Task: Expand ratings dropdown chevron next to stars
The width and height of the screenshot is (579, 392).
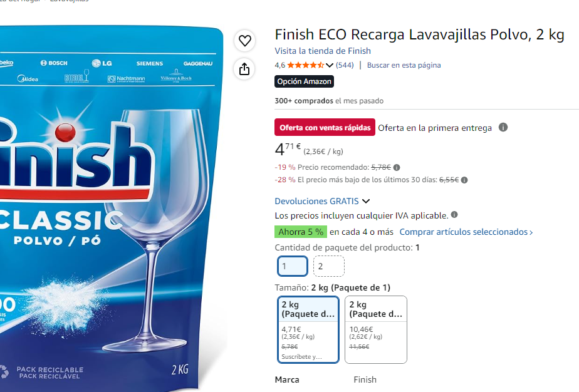Action: [x=330, y=65]
